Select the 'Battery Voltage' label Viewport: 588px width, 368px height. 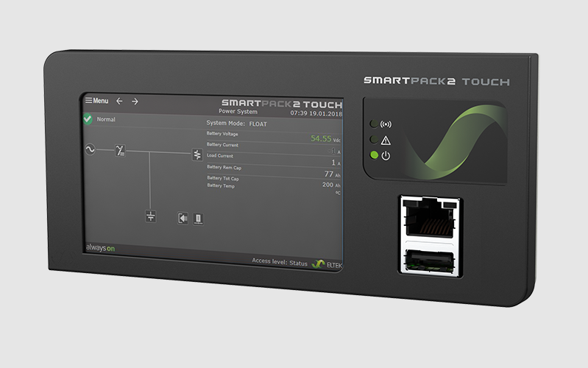point(222,133)
